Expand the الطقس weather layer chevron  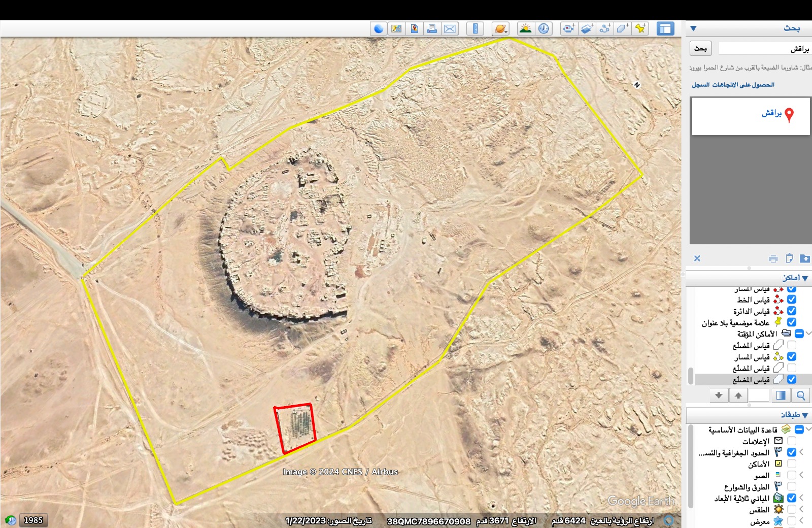point(801,509)
